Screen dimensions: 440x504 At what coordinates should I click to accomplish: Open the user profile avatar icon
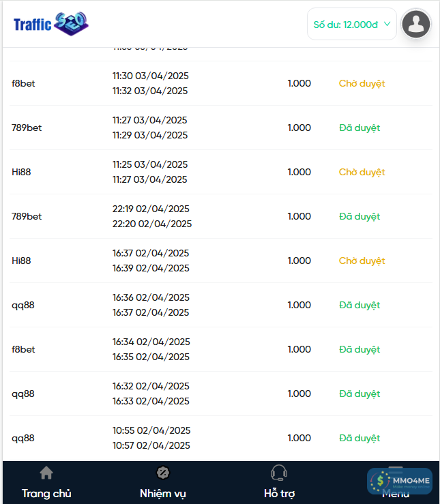[415, 25]
